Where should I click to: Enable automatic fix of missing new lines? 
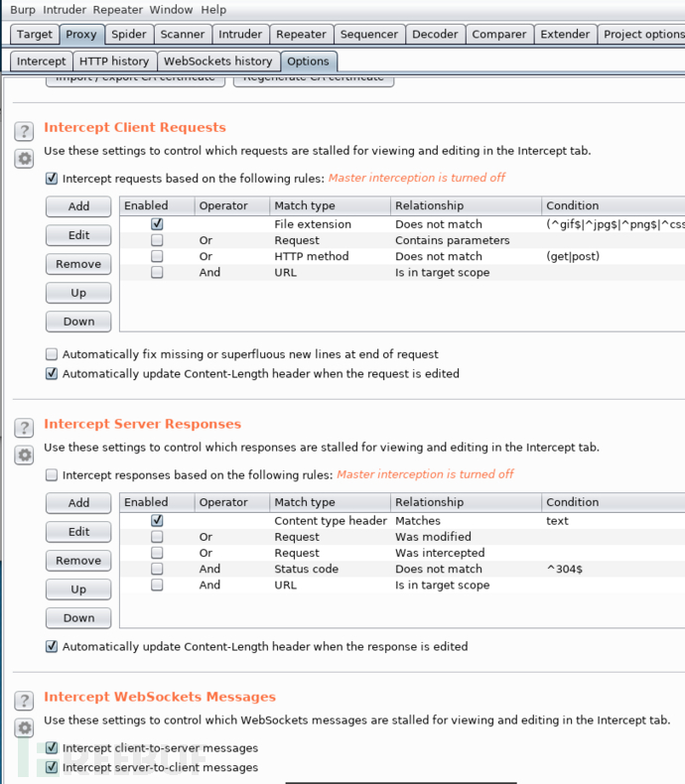52,354
